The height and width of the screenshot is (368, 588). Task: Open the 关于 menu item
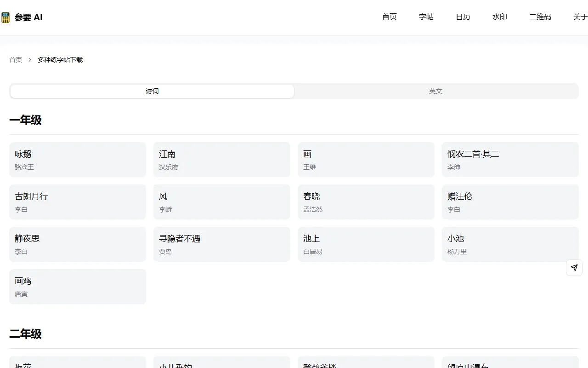[579, 17]
